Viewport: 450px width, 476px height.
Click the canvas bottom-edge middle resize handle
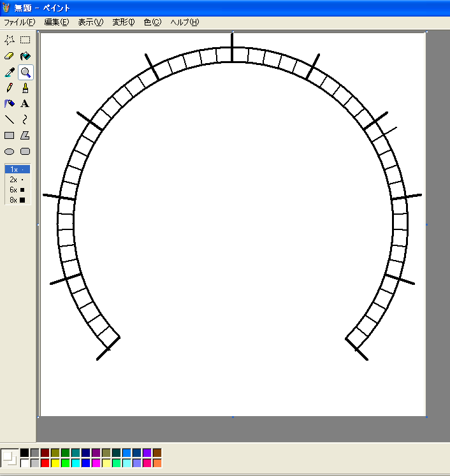tap(233, 417)
